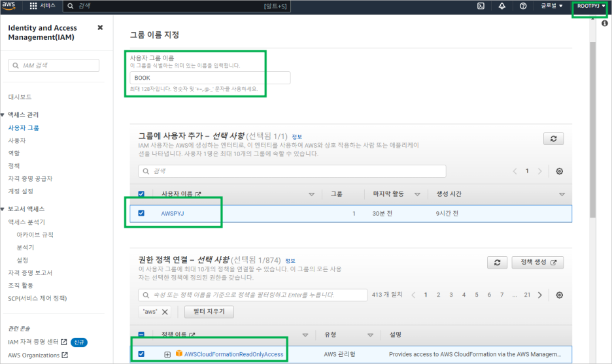612x364 pixels.
Task: Collapse the access management section
Action: coord(3,115)
